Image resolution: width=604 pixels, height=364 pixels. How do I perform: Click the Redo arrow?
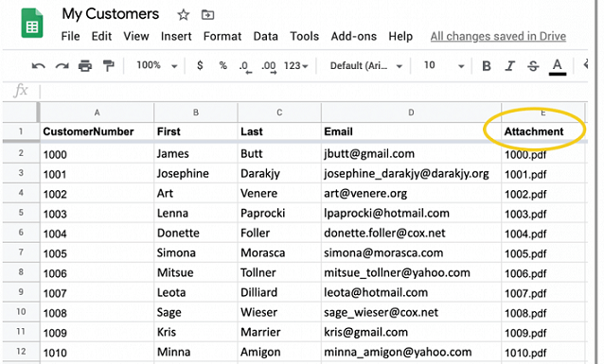[x=62, y=66]
